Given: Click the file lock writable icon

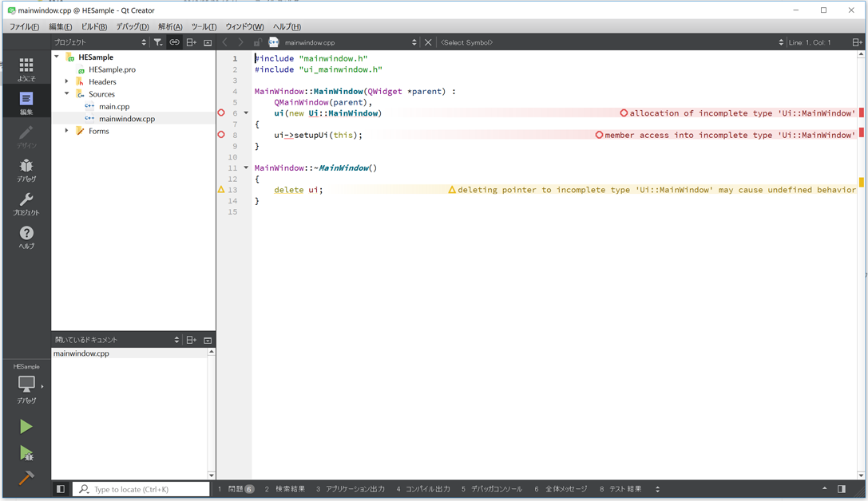Looking at the screenshot, I should click(x=257, y=42).
